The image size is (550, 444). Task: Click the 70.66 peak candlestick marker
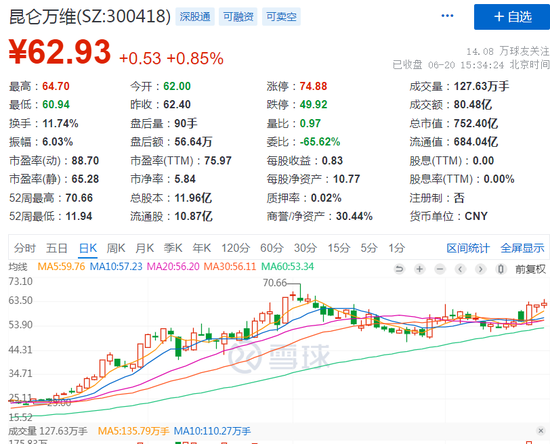click(275, 283)
